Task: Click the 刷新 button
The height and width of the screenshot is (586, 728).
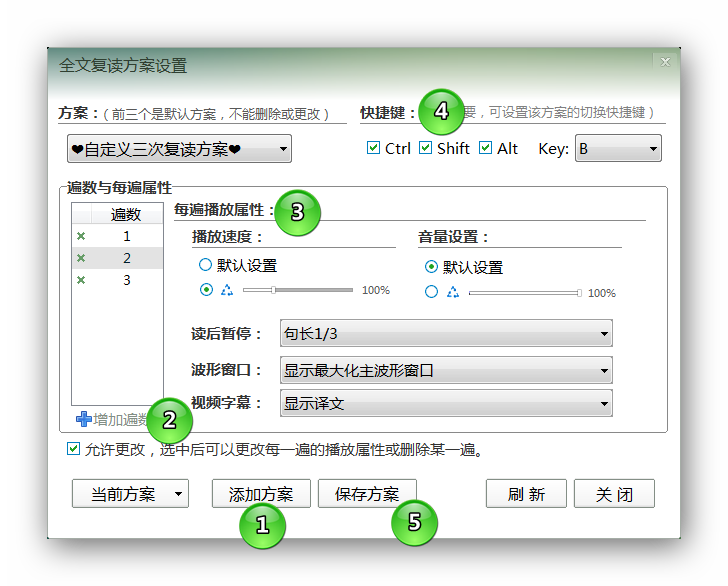Action: tap(526, 494)
